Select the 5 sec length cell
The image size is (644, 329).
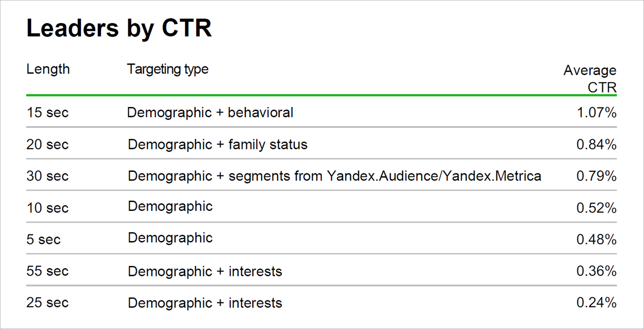coord(44,240)
